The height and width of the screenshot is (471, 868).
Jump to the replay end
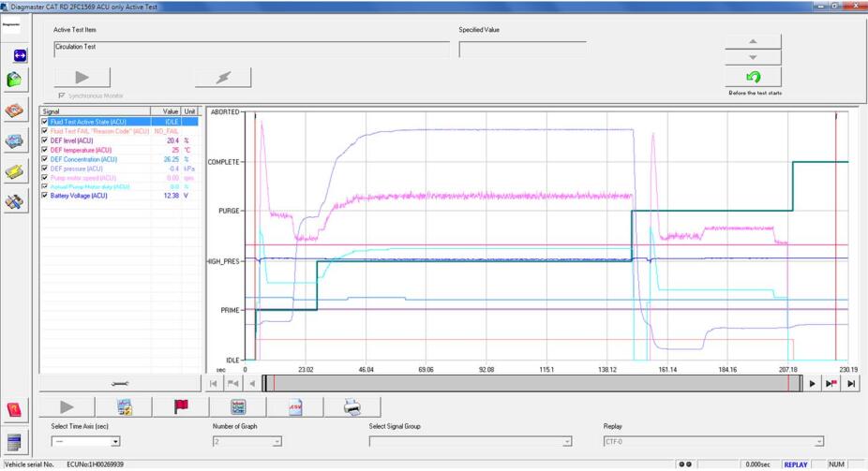pyautogui.click(x=851, y=383)
